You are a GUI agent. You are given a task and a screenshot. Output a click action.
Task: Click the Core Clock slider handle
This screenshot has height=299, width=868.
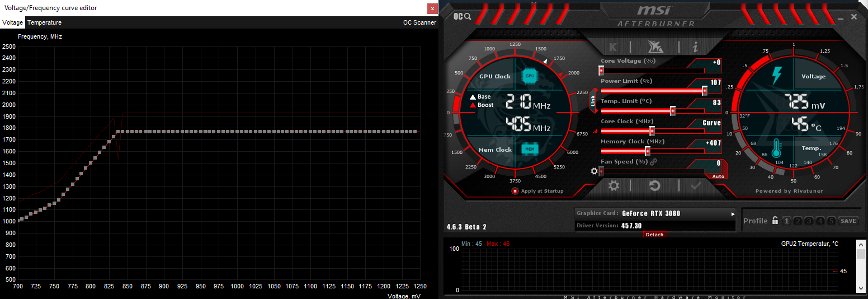pyautogui.click(x=652, y=131)
